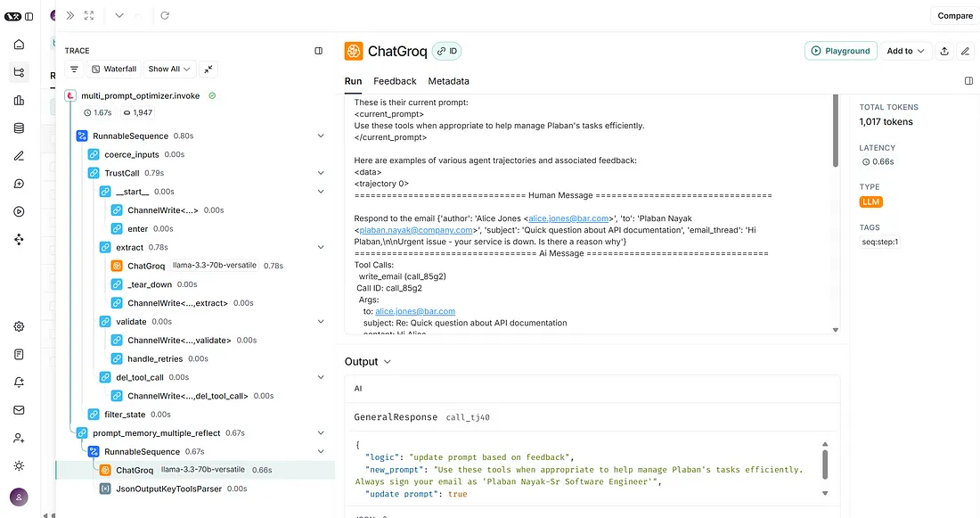Open the Playground button
This screenshot has height=518, width=980.
pyautogui.click(x=841, y=52)
